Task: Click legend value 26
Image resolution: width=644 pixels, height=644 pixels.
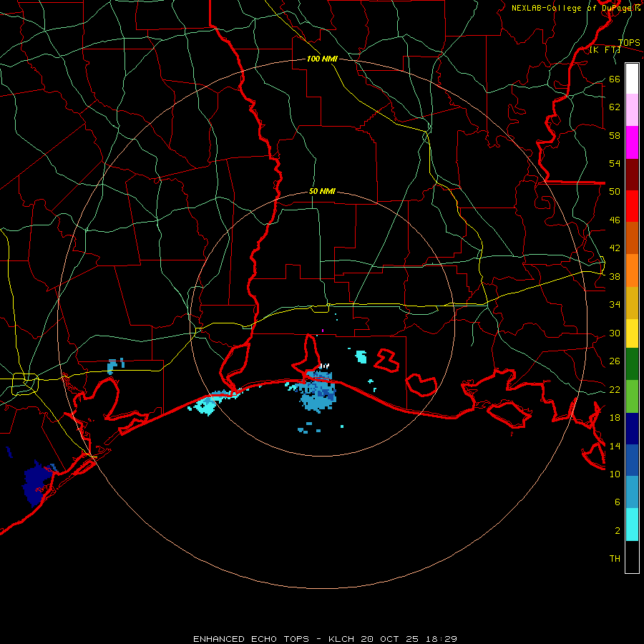Action: tap(615, 361)
